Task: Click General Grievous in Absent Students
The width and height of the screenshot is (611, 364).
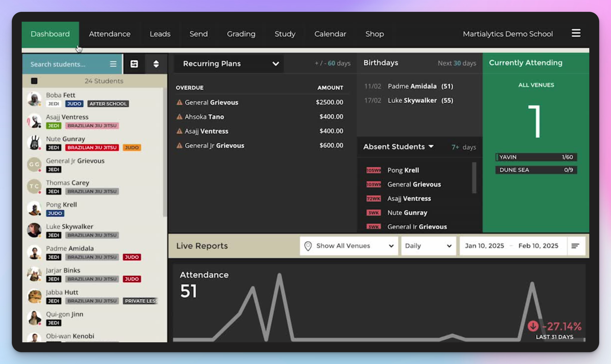Action: pyautogui.click(x=414, y=184)
